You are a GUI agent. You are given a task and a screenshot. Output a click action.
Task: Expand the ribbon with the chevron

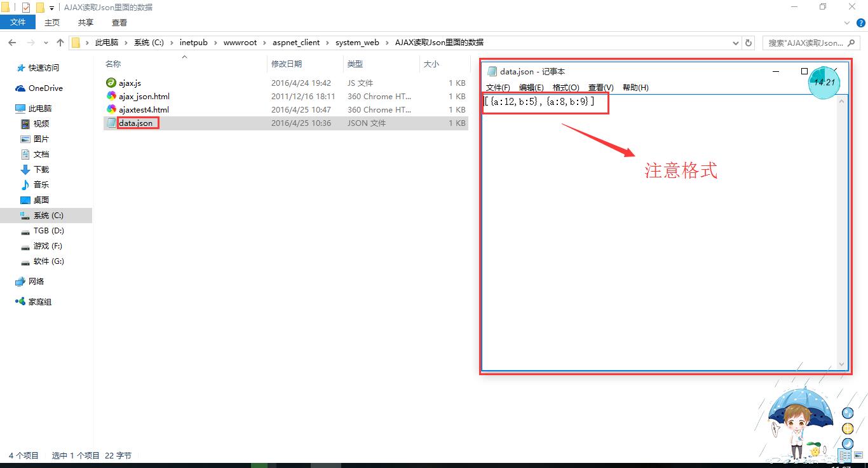tap(848, 22)
